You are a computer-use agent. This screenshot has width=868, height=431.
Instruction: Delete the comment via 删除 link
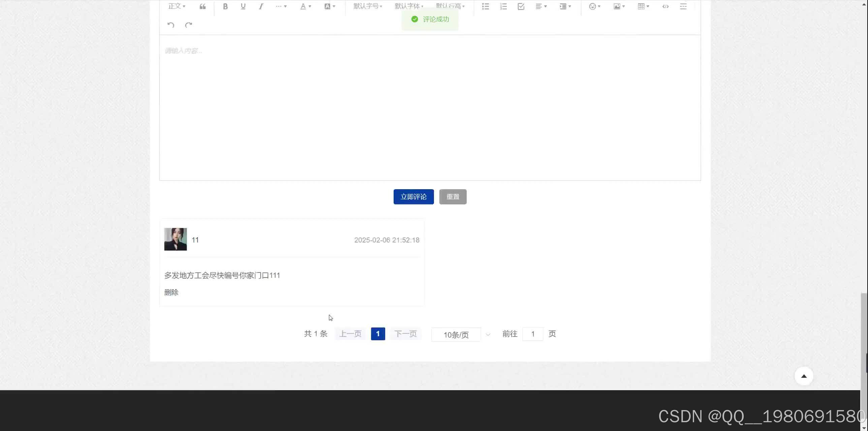click(171, 292)
